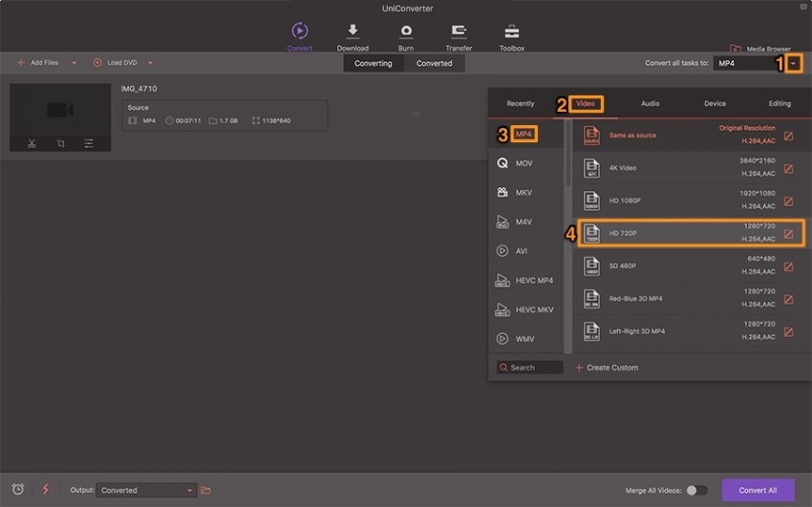
Task: Open the effects adjust icon under thumbnail
Action: click(89, 143)
